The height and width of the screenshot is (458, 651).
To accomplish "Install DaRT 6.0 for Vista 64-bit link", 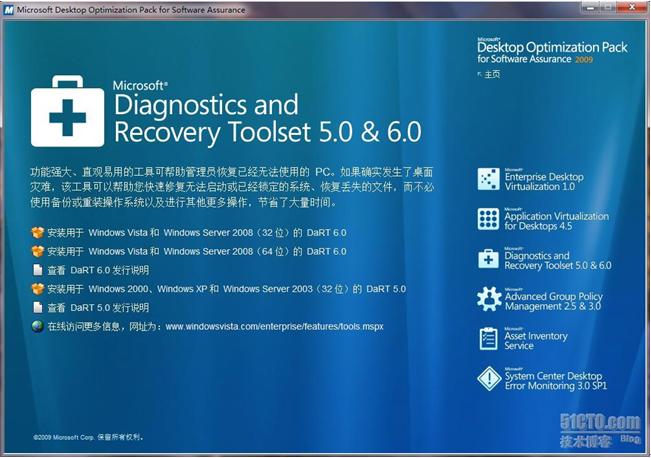I will point(195,251).
